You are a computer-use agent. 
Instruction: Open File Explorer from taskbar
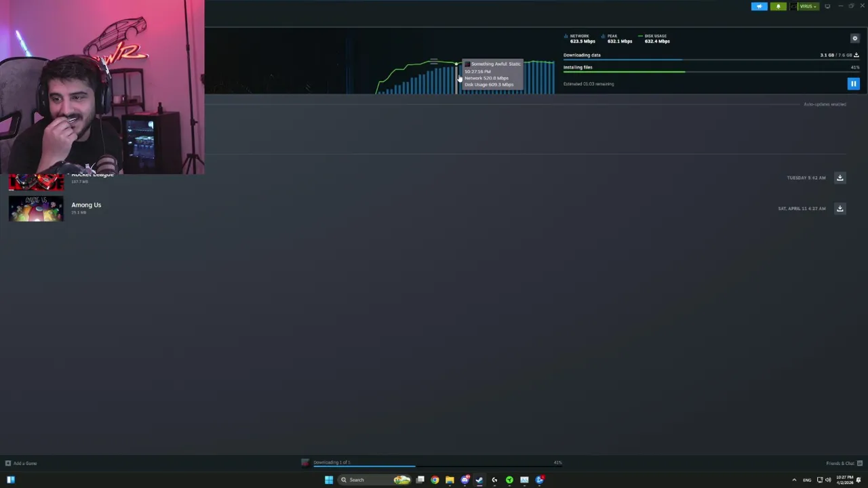tap(450, 480)
